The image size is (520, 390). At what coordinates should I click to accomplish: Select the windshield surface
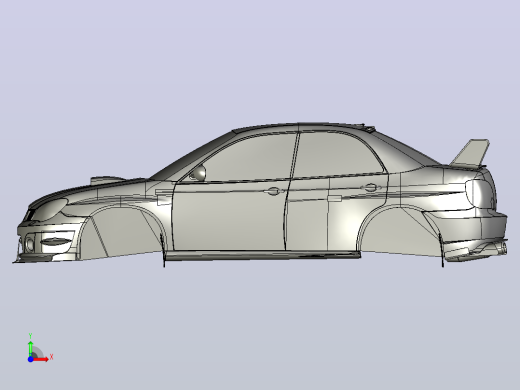click(x=193, y=155)
